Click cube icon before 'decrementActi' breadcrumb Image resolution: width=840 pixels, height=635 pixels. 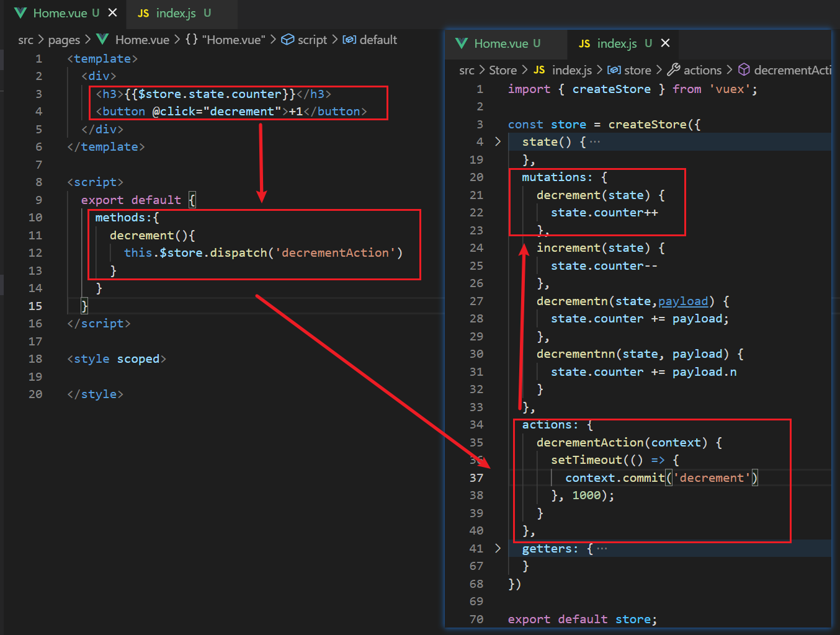pyautogui.click(x=744, y=70)
